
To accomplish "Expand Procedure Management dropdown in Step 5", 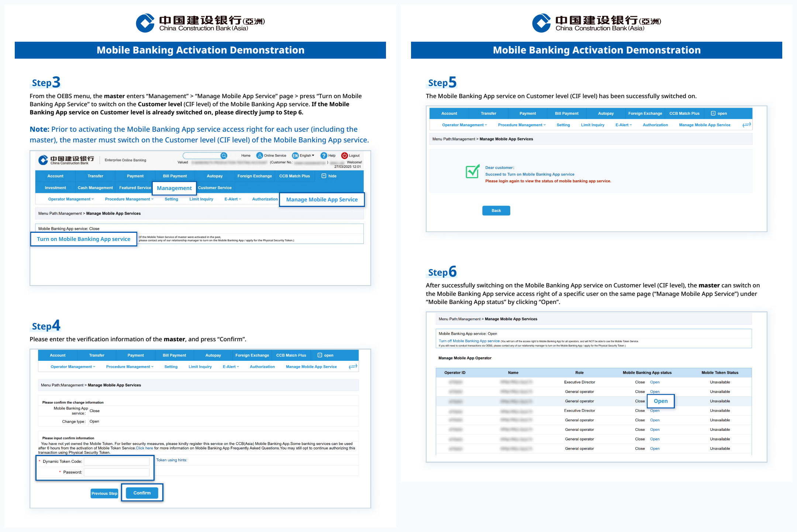I will coord(522,125).
